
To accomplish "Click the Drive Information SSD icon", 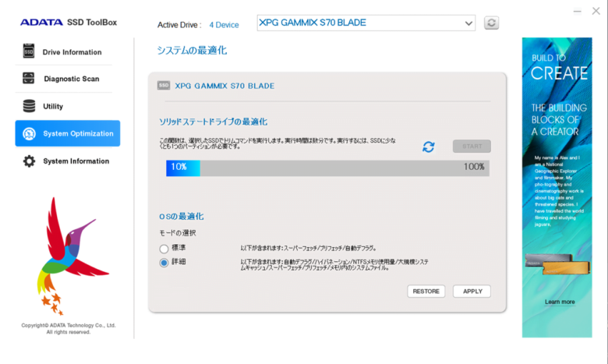I will click(x=29, y=51).
